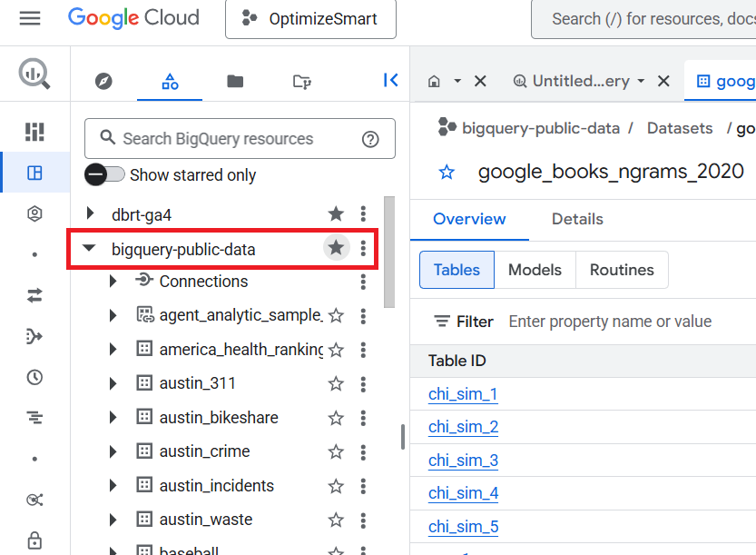The height and width of the screenshot is (555, 756).
Task: Unstar the dbrt-ga4 project
Action: point(336,214)
